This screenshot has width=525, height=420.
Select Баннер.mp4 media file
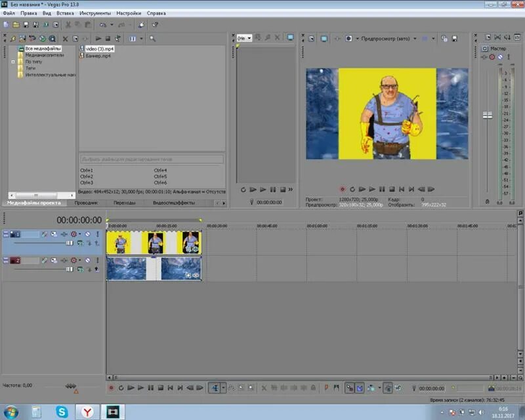pos(98,56)
